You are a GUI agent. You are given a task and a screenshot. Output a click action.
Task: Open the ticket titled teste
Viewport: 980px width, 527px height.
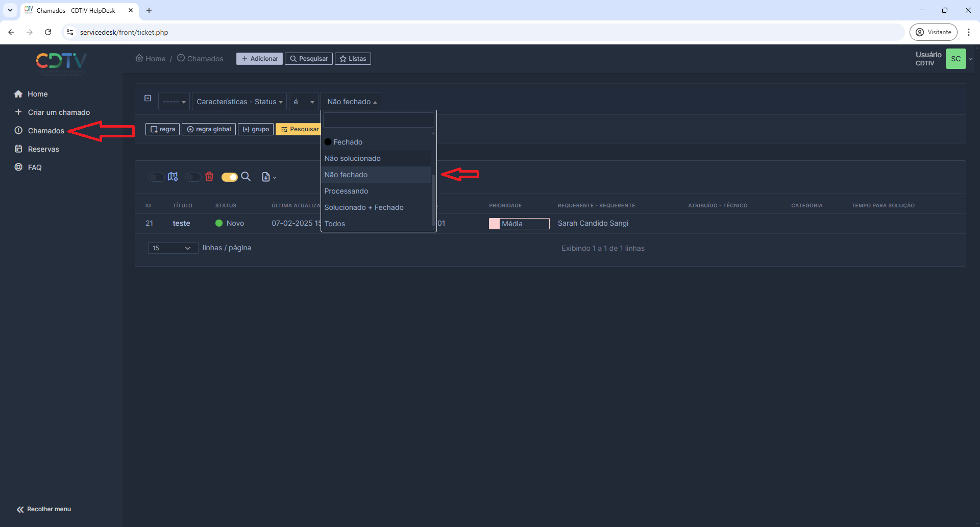[181, 223]
